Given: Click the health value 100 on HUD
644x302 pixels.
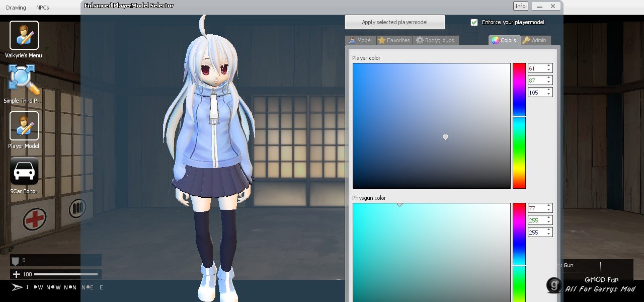Looking at the screenshot, I should tap(27, 274).
